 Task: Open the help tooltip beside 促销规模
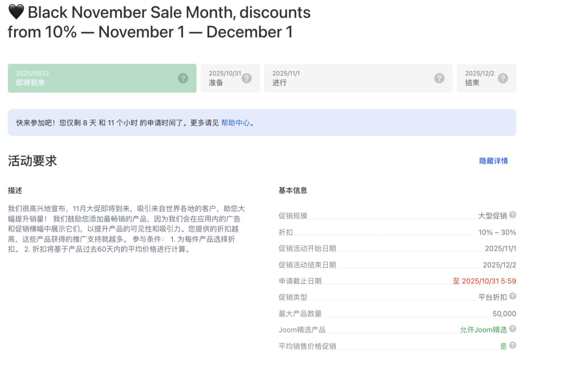coord(512,216)
